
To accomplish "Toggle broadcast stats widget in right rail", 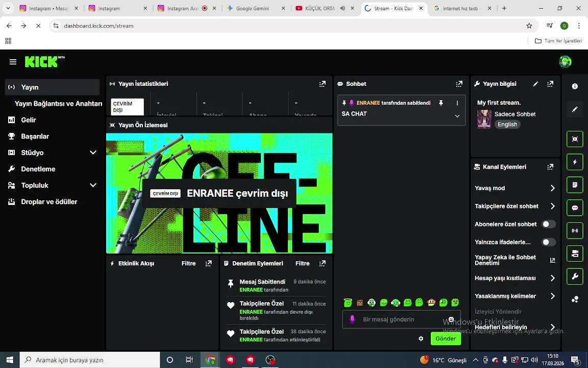I will 575,231.
